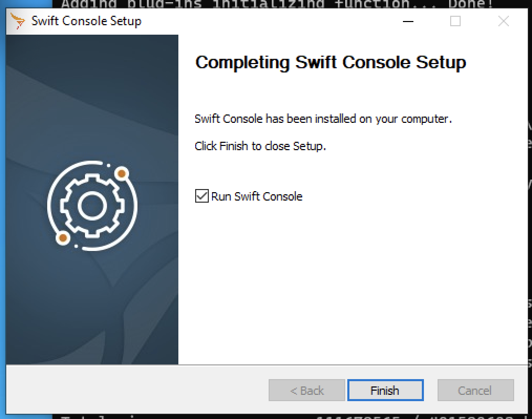Screen dimensions: 532x419
Task: Click the inner circle of the gear
Action: pos(92,206)
